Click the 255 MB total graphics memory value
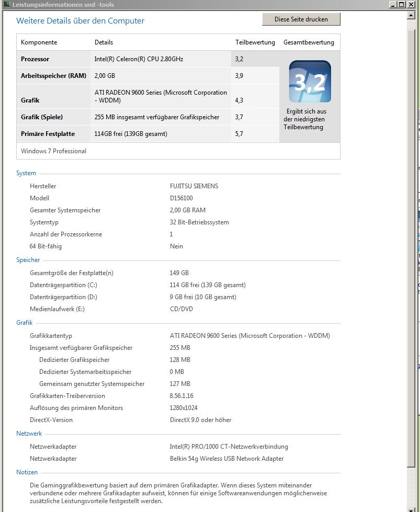Screen dimensions: 420x512 pyautogui.click(x=180, y=348)
